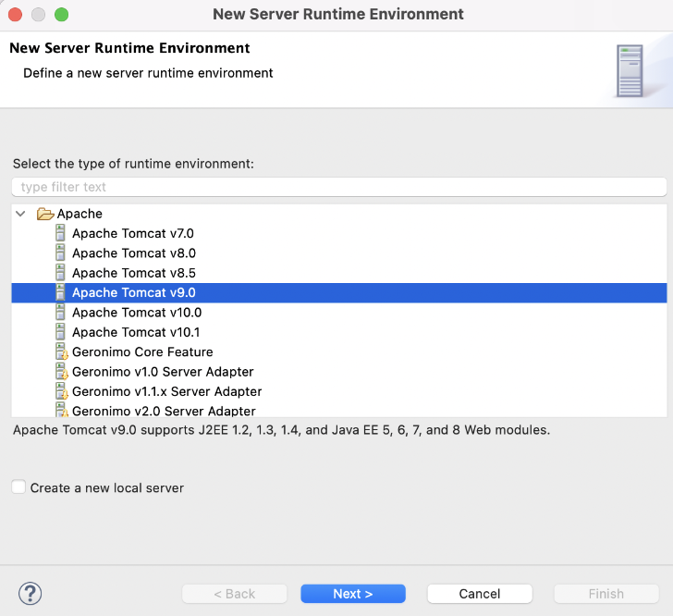673x616 pixels.
Task: Select Apache Tomcat v10.1 label
Action: pyautogui.click(x=136, y=332)
